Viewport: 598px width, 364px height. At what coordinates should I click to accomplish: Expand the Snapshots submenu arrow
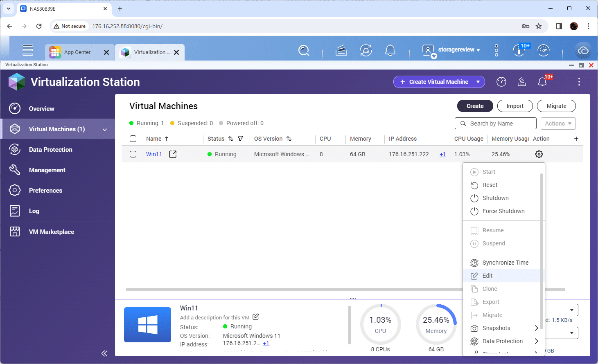tap(536, 328)
